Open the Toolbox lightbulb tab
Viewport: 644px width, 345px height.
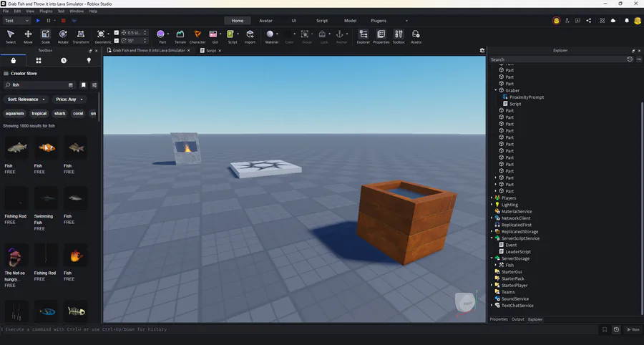(89, 60)
